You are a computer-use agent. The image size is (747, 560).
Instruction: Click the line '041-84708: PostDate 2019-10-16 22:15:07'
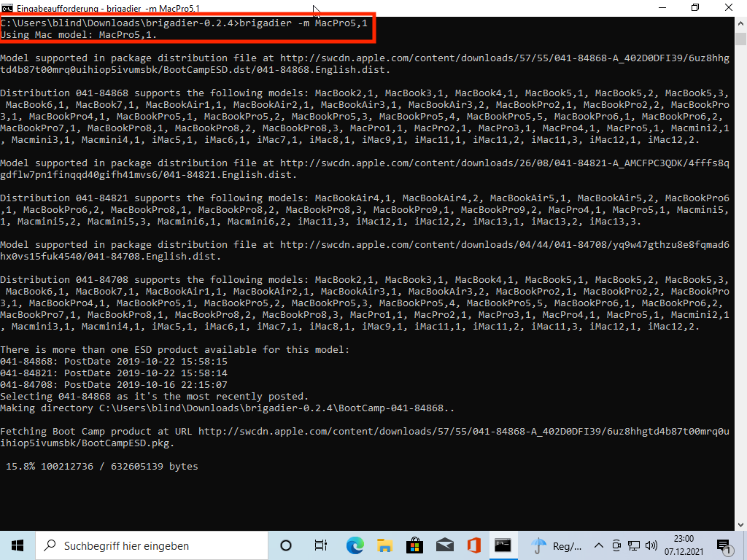click(x=114, y=385)
